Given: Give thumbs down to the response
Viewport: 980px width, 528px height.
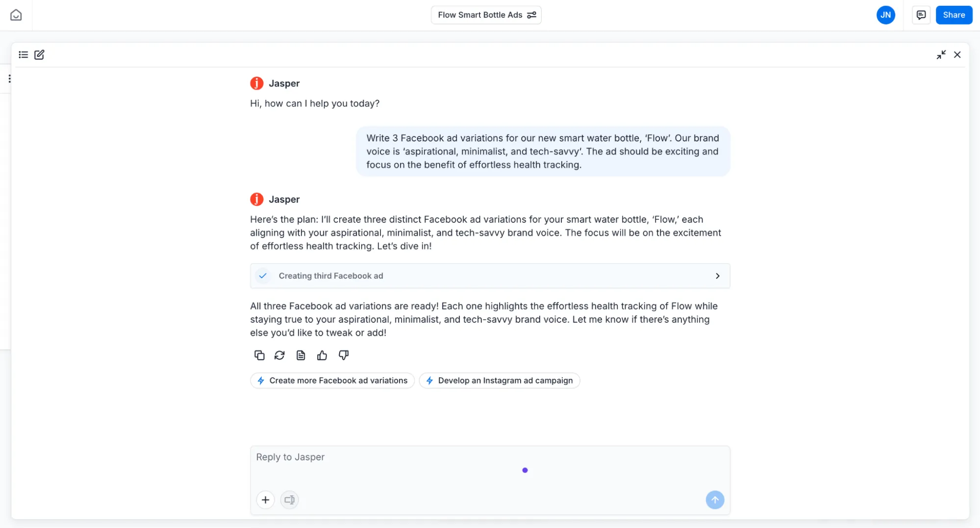Looking at the screenshot, I should click(x=343, y=355).
